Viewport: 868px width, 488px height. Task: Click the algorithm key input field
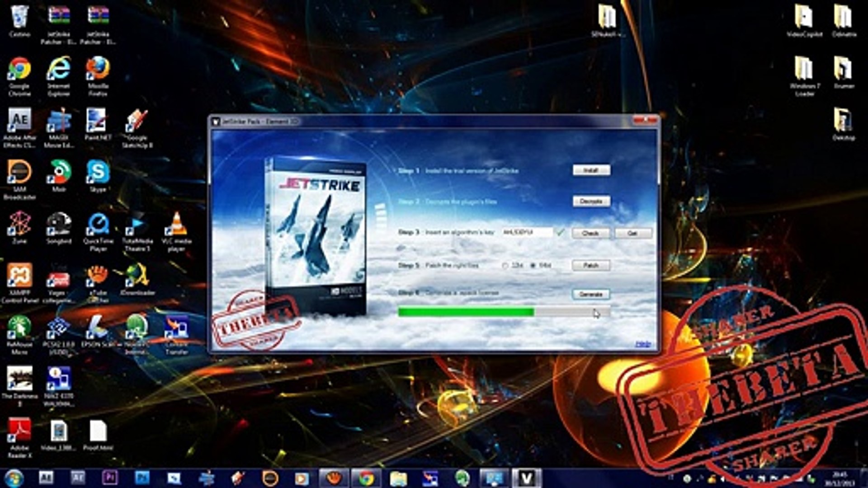coord(527,232)
